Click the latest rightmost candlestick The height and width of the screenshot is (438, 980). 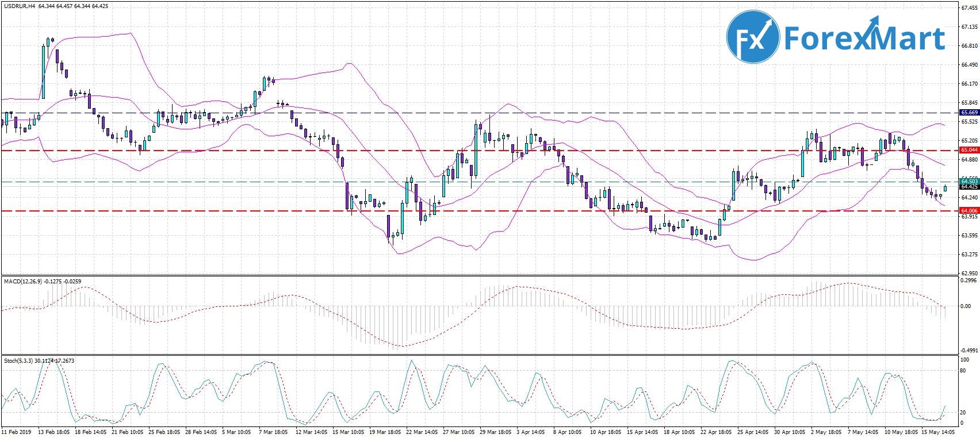point(945,188)
